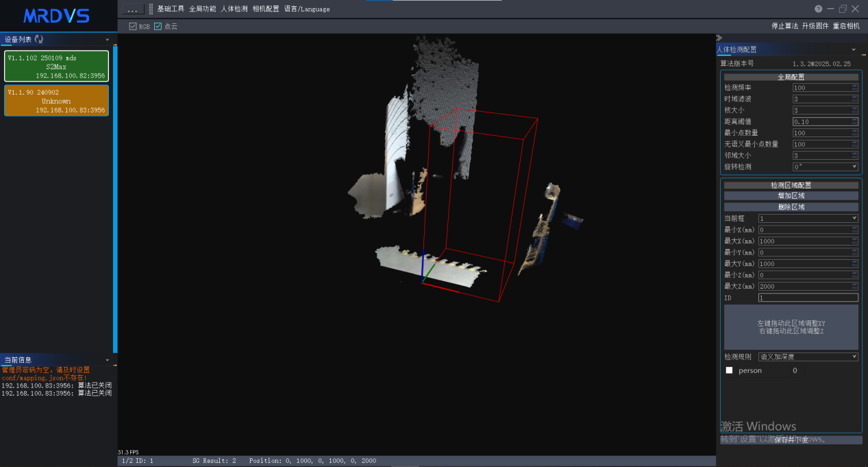The width and height of the screenshot is (868, 467).
Task: Click the ID input field
Action: point(808,298)
